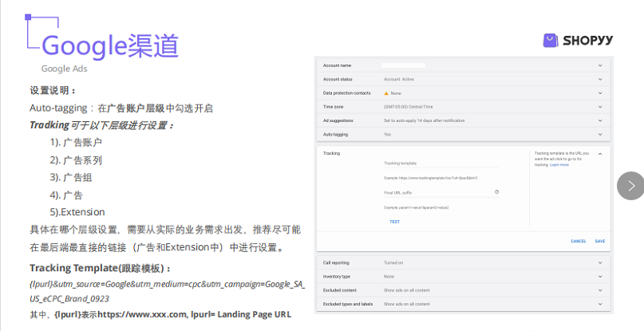Expand the Auto-tagging row
Viewport: 644px width, 331px height.
click(600, 134)
